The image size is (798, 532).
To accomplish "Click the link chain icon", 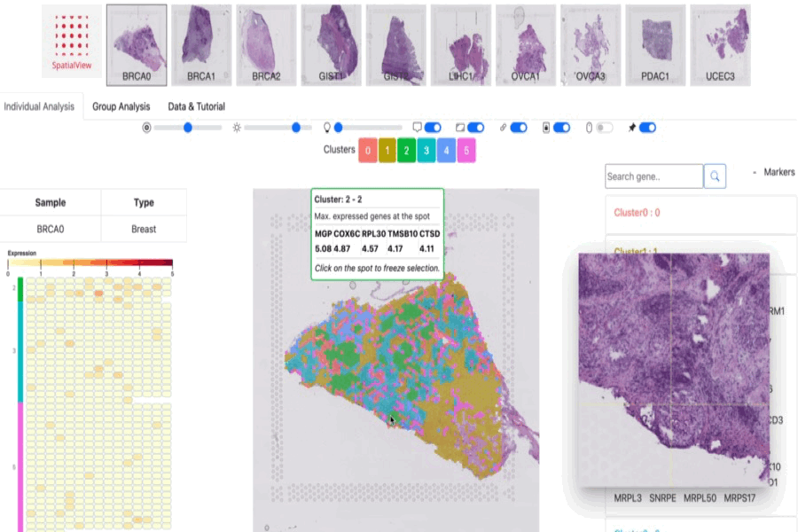I will pyautogui.click(x=502, y=128).
